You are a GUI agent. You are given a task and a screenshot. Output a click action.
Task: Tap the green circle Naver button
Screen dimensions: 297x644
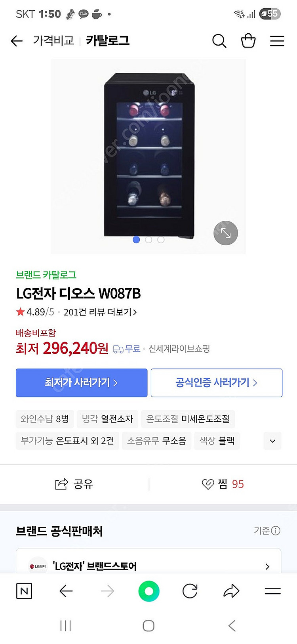coord(149,591)
